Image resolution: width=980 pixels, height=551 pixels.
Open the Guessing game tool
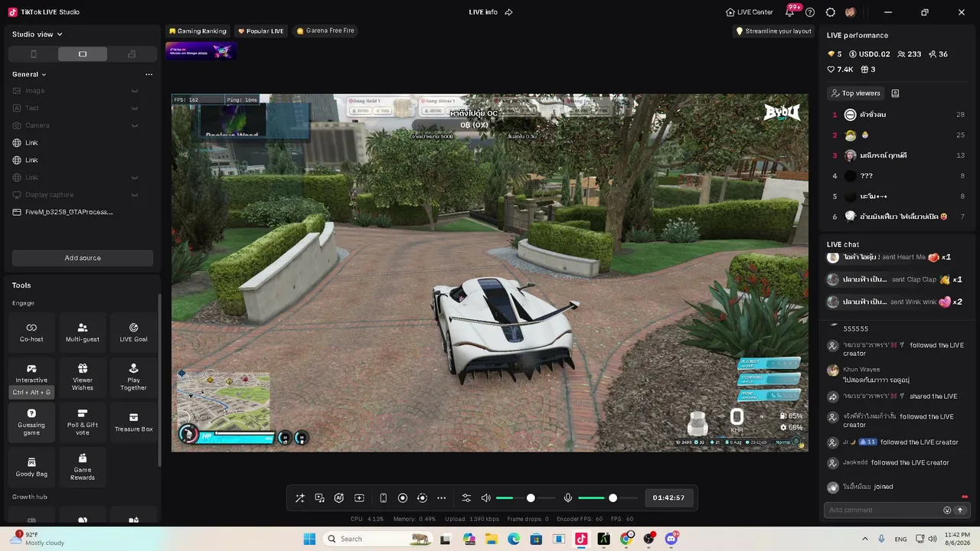click(31, 422)
